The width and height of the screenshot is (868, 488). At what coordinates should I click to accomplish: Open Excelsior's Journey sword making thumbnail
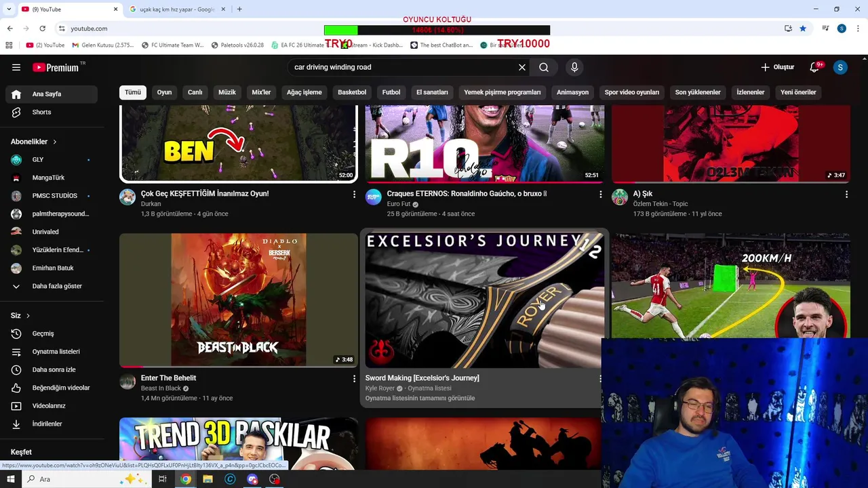point(485,300)
